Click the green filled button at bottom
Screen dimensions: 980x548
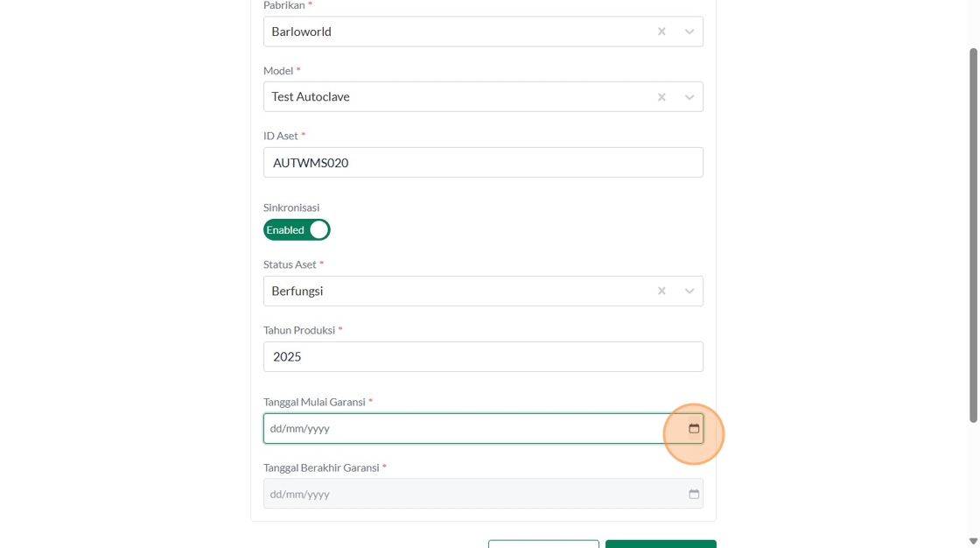[x=661, y=544]
